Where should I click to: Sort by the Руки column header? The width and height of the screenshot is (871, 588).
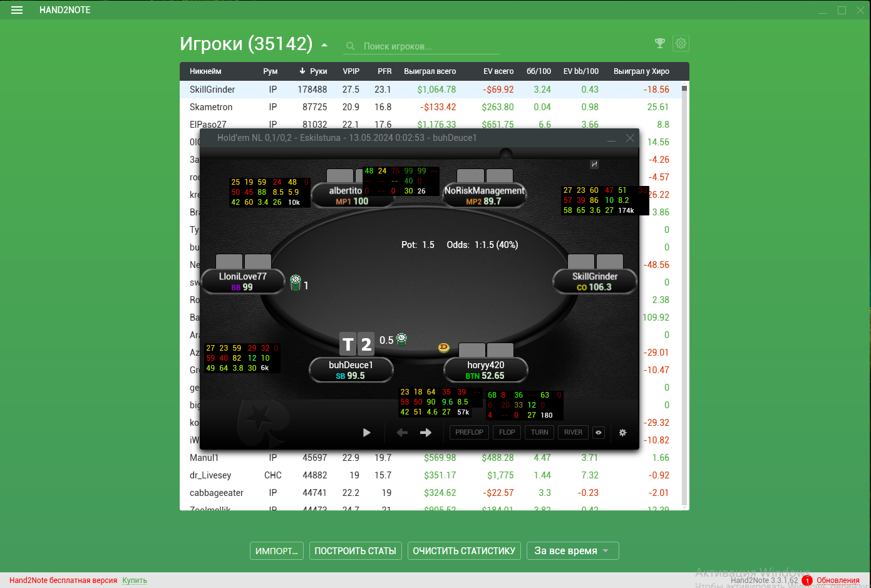pyautogui.click(x=318, y=71)
